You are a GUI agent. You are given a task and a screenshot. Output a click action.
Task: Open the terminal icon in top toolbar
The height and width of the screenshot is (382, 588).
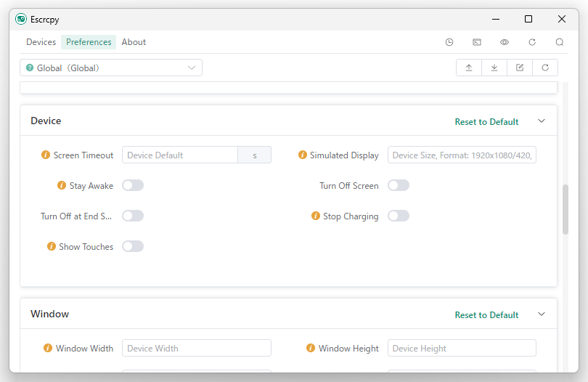pyautogui.click(x=477, y=42)
